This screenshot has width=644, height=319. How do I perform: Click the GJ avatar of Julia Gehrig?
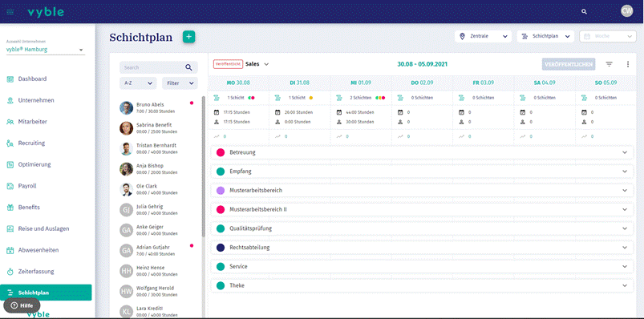(126, 210)
